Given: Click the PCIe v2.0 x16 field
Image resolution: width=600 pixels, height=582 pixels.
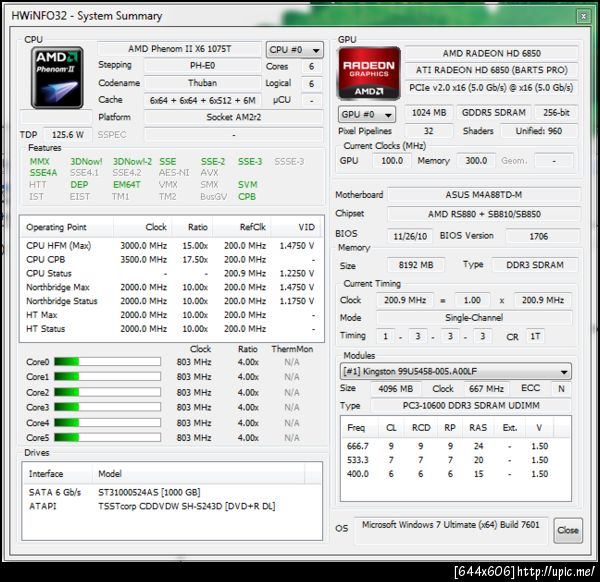Looking at the screenshot, I should 491,88.
